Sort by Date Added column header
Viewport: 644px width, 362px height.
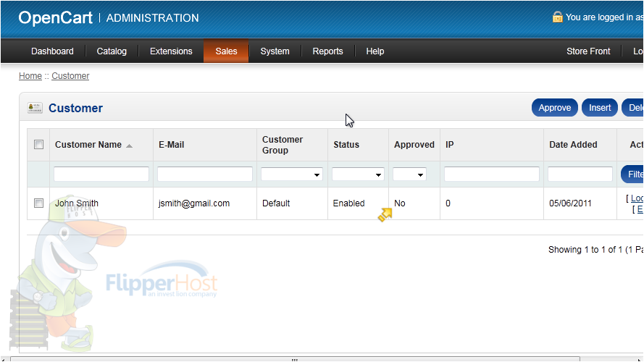(573, 145)
